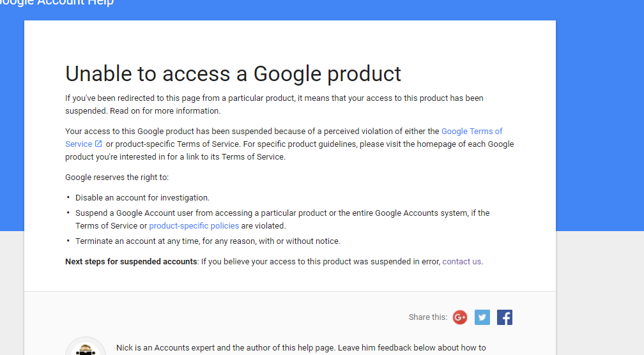Viewport: 644px width, 355px height.
Task: Open the product-specific policies link
Action: pos(194,226)
